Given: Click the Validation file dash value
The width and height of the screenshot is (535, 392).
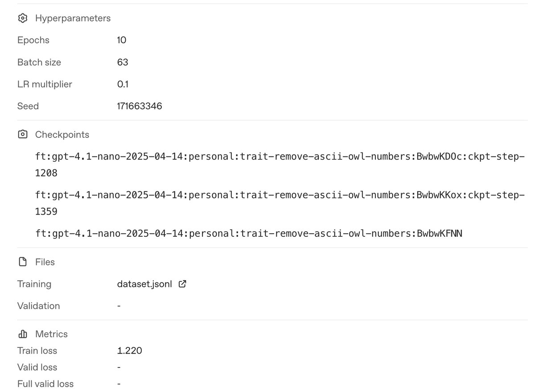Looking at the screenshot, I should (x=119, y=306).
